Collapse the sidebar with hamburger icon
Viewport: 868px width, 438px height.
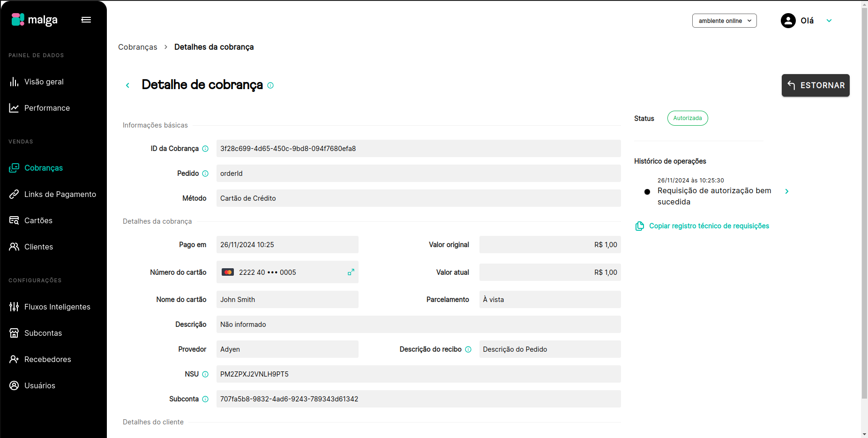[x=86, y=20]
